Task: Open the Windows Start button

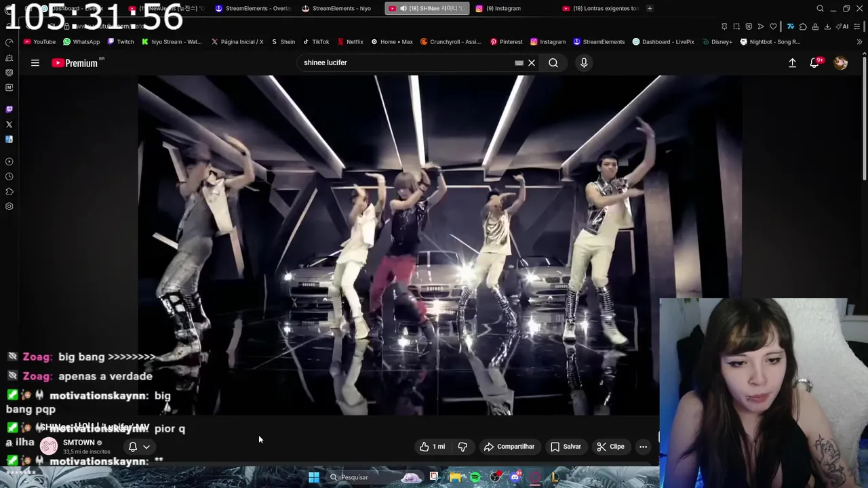Action: [x=314, y=477]
